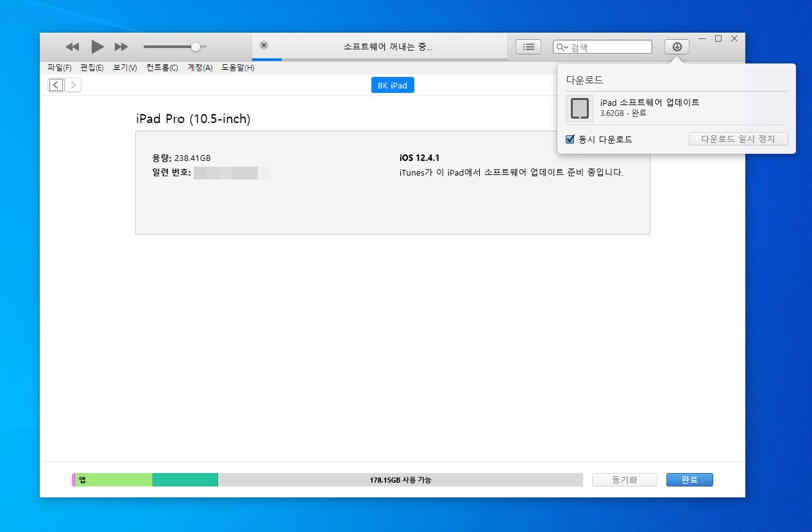
Task: Click the 다운로드 일시 정지 button
Action: tap(738, 138)
